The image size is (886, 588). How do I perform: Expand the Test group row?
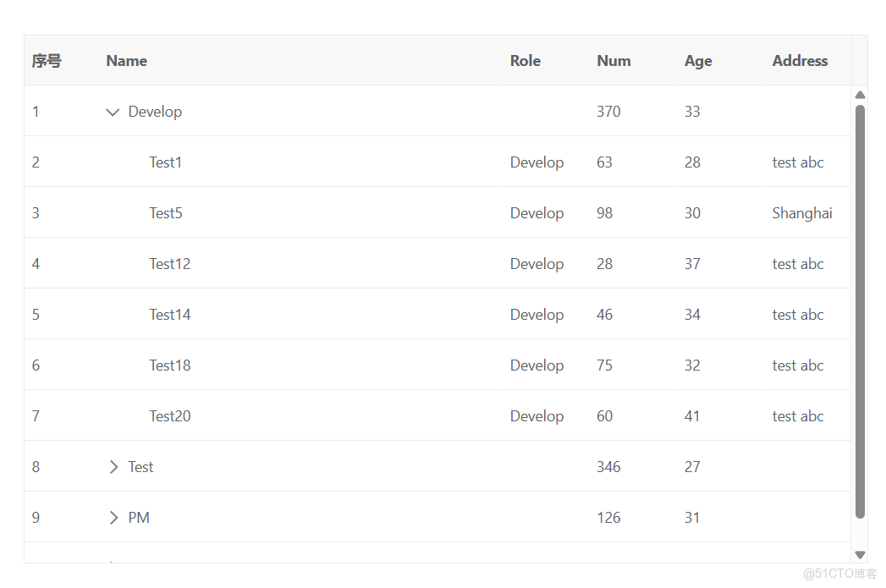[113, 467]
